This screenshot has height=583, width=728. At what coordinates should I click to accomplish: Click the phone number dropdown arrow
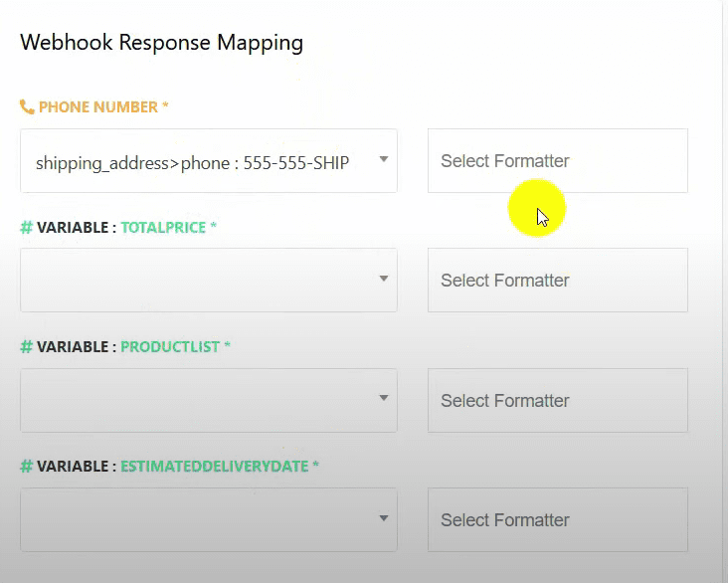(x=384, y=160)
